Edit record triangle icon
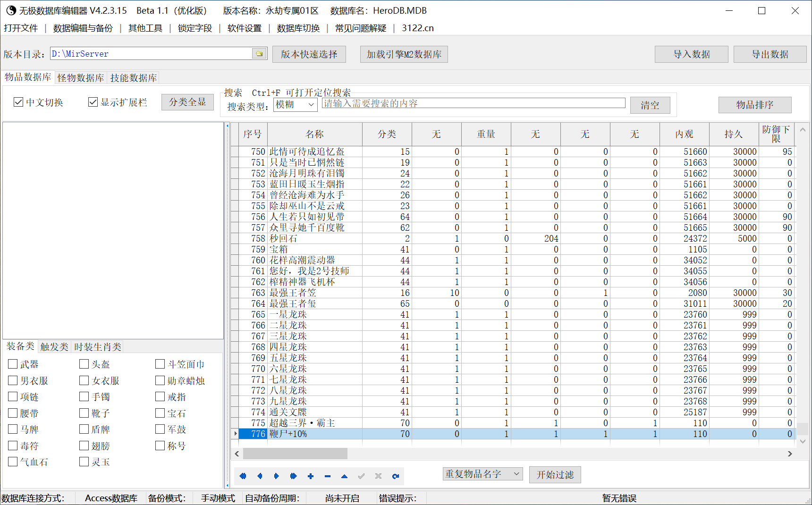The height and width of the screenshot is (505, 812). coord(344,476)
